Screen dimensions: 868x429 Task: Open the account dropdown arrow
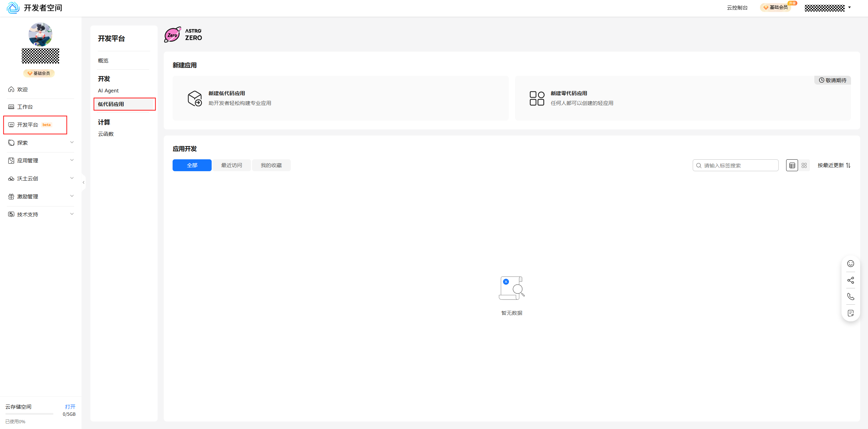[x=849, y=7]
